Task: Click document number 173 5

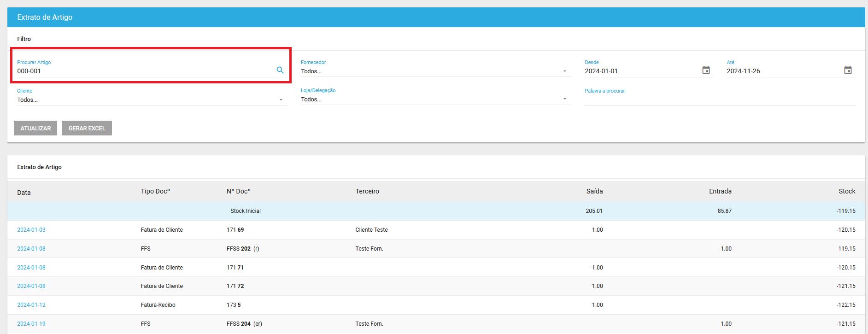Action: pos(234,305)
